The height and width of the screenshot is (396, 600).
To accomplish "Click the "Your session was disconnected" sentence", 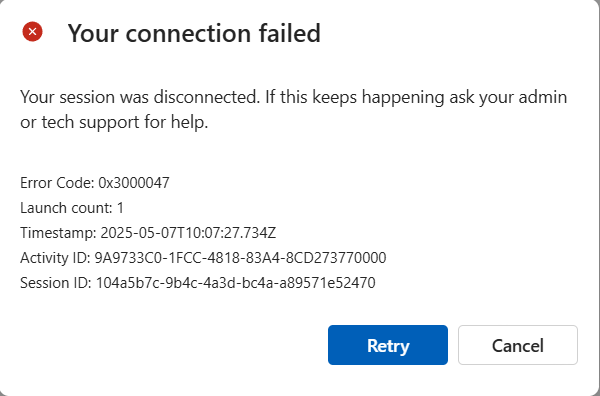I will click(x=140, y=97).
